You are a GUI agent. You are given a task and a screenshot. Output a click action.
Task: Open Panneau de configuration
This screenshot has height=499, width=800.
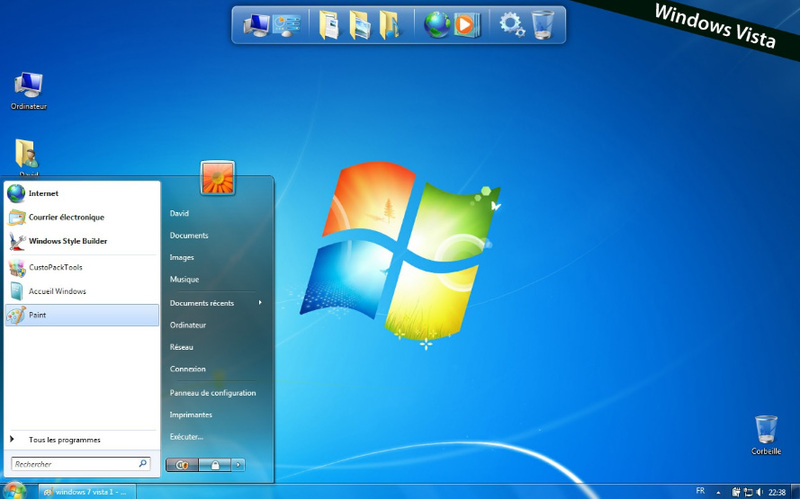pyautogui.click(x=213, y=393)
